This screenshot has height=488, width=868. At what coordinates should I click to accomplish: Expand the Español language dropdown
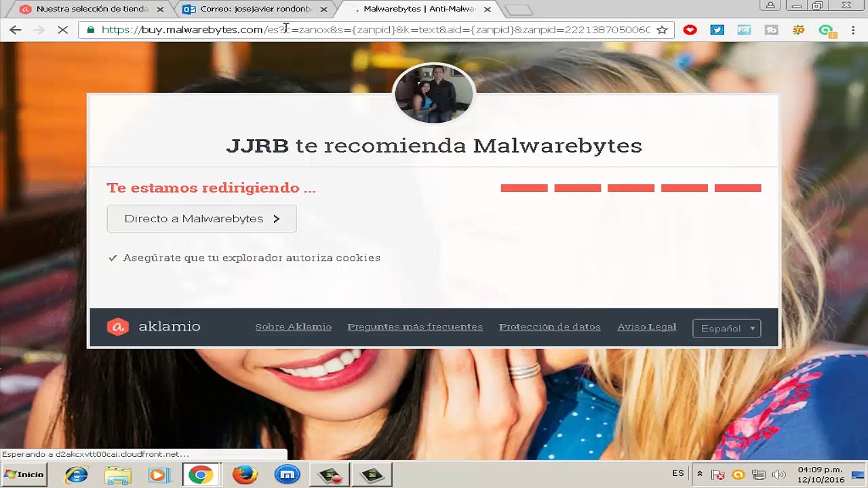pyautogui.click(x=727, y=328)
